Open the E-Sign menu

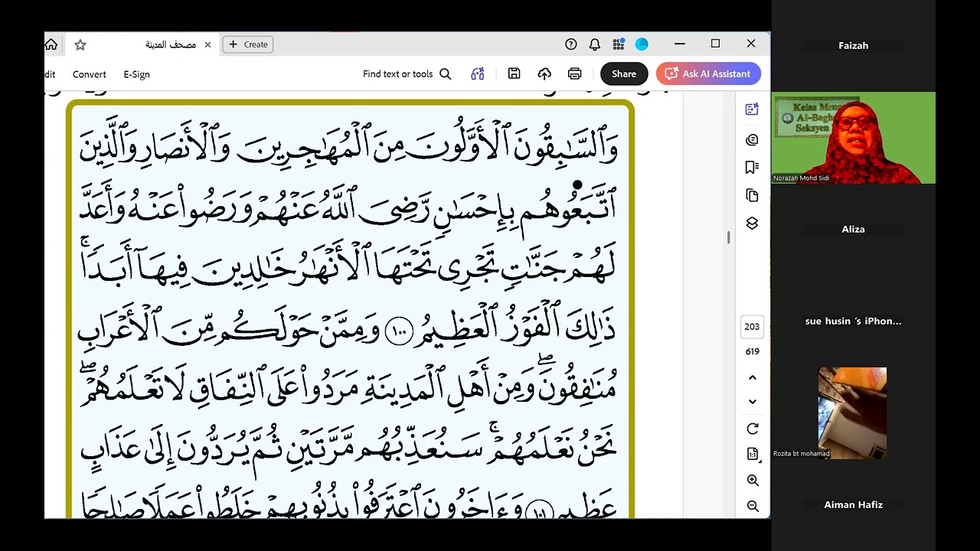click(x=136, y=74)
